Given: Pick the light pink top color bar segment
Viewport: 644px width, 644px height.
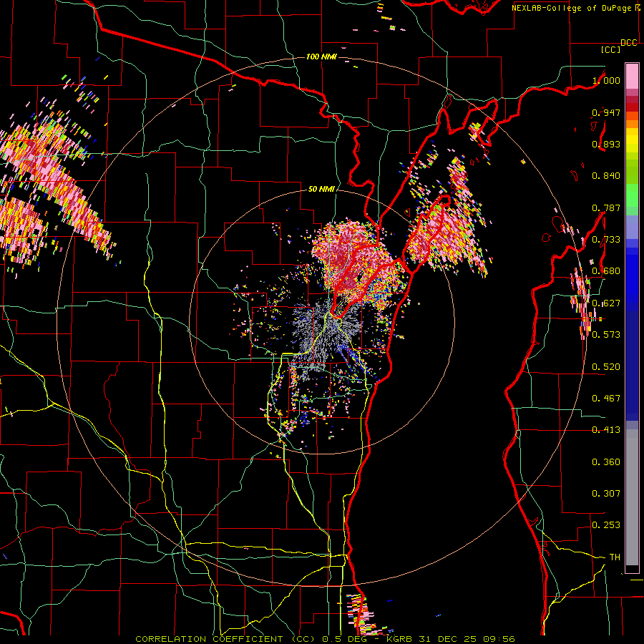Looking at the screenshot, I should pyautogui.click(x=632, y=76).
